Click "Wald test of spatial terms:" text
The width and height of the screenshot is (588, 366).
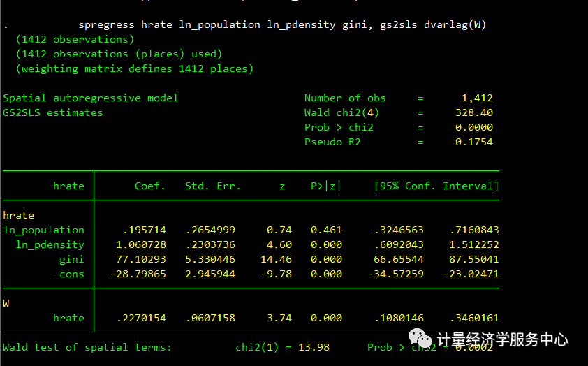(x=87, y=347)
